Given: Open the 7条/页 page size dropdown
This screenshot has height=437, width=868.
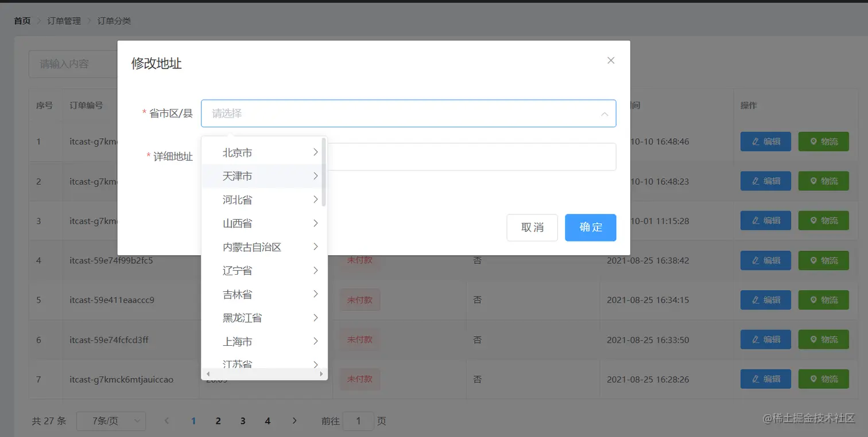Looking at the screenshot, I should 111,421.
